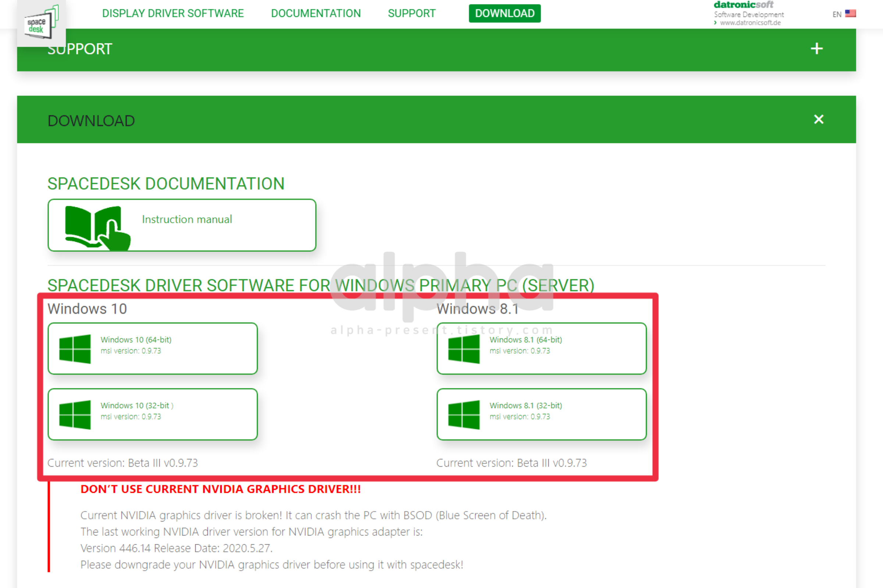Click Windows logo for Windows 10 32-bit
Image resolution: width=883 pixels, height=588 pixels.
coord(75,415)
